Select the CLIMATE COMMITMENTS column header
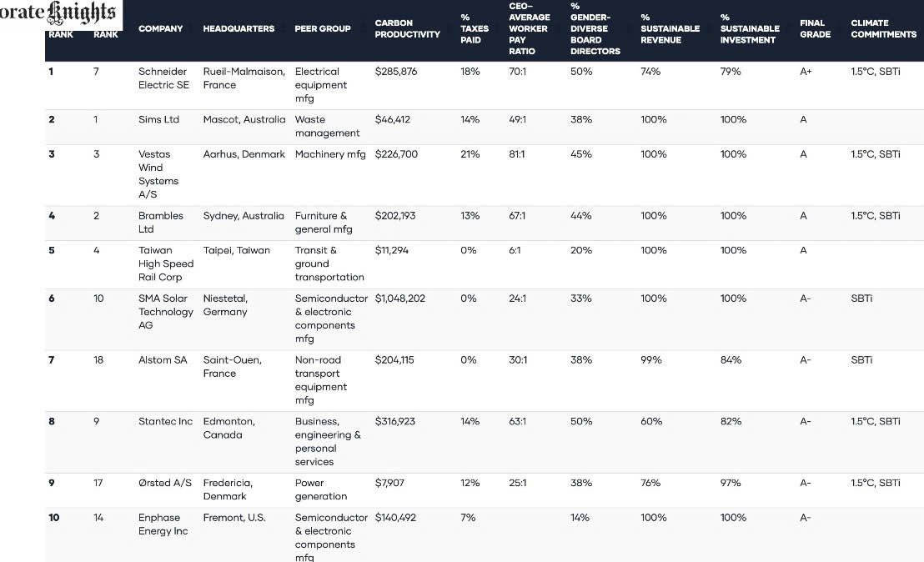 click(x=883, y=28)
